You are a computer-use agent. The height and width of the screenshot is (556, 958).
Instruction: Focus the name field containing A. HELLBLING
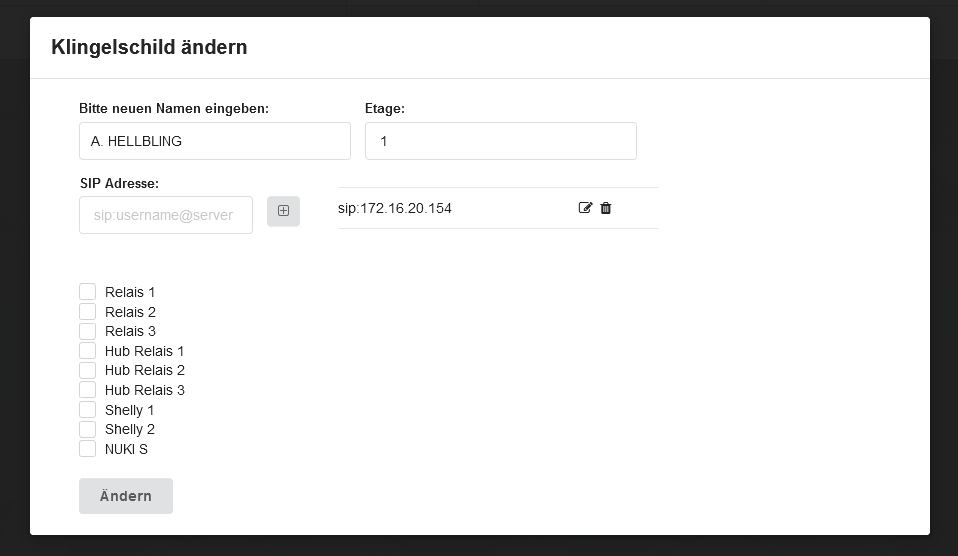tap(215, 141)
